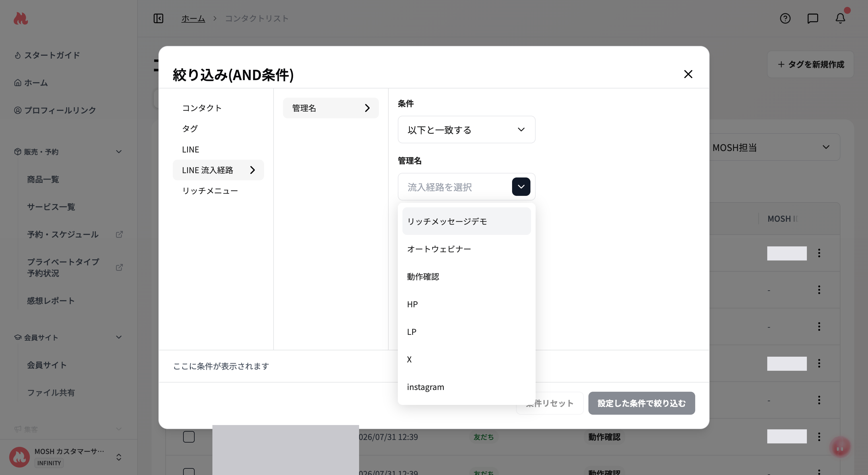This screenshot has width=868, height=475.
Task: Click the MOSH カスタマーサポート account avatar
Action: pos(19,457)
